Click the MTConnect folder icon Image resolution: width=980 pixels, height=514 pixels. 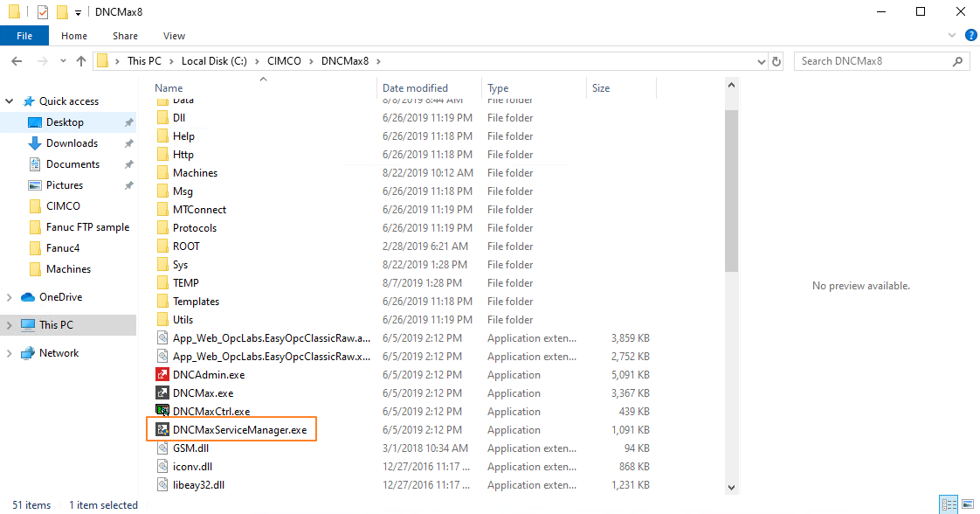pyautogui.click(x=162, y=210)
